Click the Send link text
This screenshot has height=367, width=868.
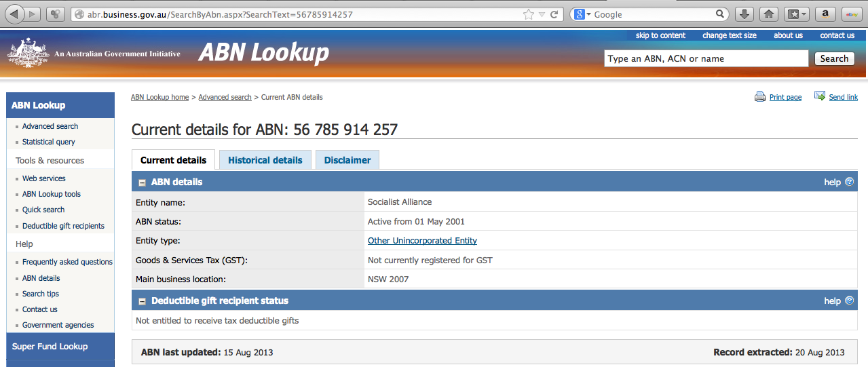(844, 97)
